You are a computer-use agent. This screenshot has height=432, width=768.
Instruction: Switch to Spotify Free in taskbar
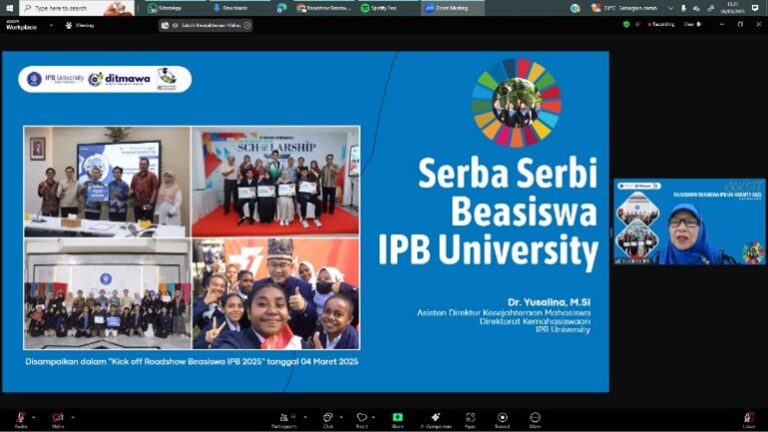point(380,7)
